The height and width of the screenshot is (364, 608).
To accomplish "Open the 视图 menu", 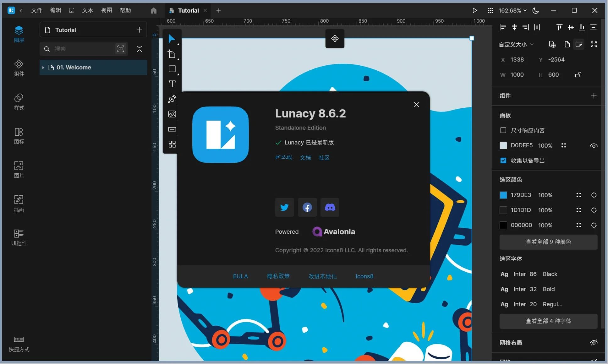I will pos(106,10).
